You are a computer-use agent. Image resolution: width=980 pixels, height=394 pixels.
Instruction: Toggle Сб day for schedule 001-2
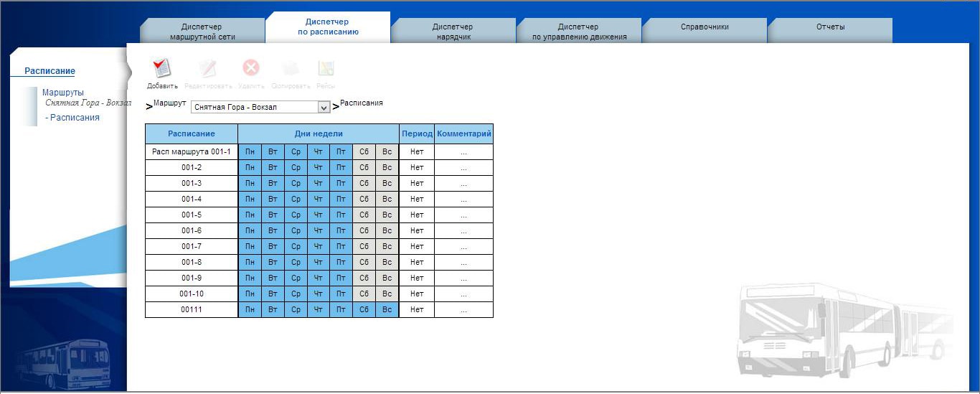(364, 167)
